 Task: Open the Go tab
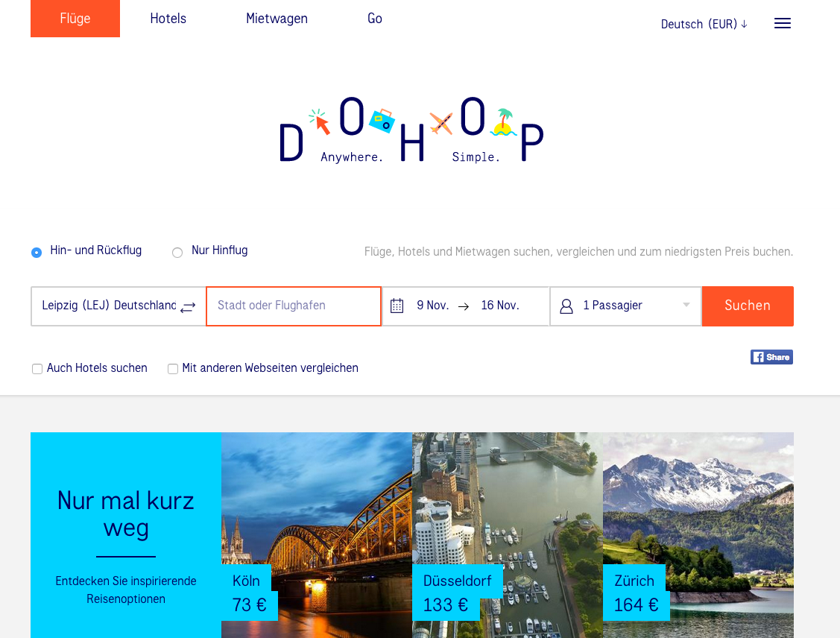pyautogui.click(x=374, y=18)
